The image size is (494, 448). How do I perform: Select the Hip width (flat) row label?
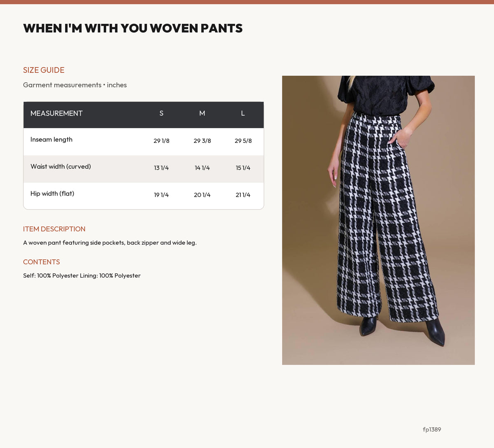pyautogui.click(x=52, y=194)
